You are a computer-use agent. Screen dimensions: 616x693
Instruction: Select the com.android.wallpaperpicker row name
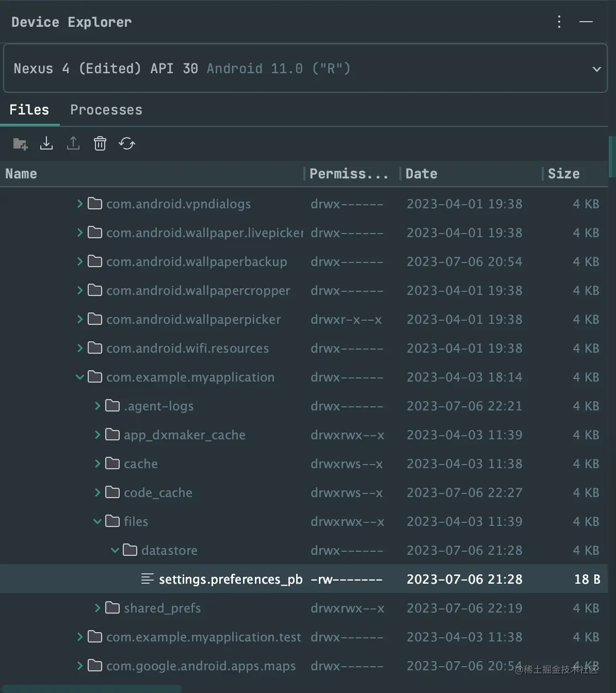point(193,320)
